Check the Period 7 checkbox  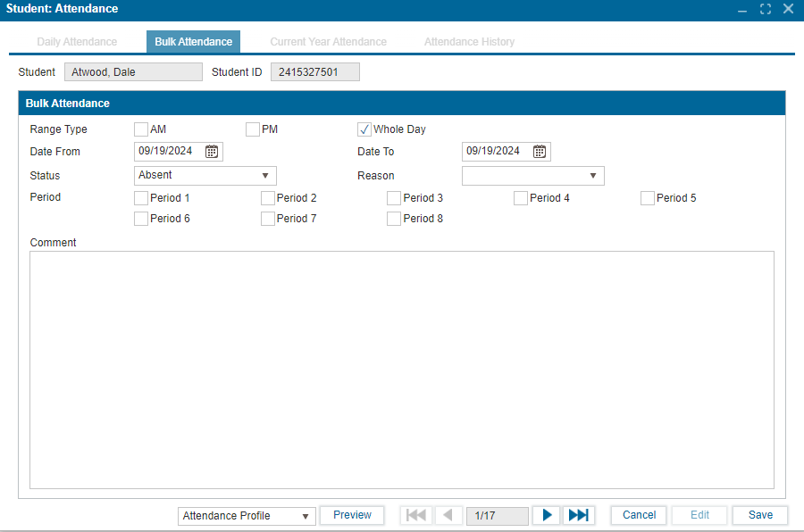[268, 219]
